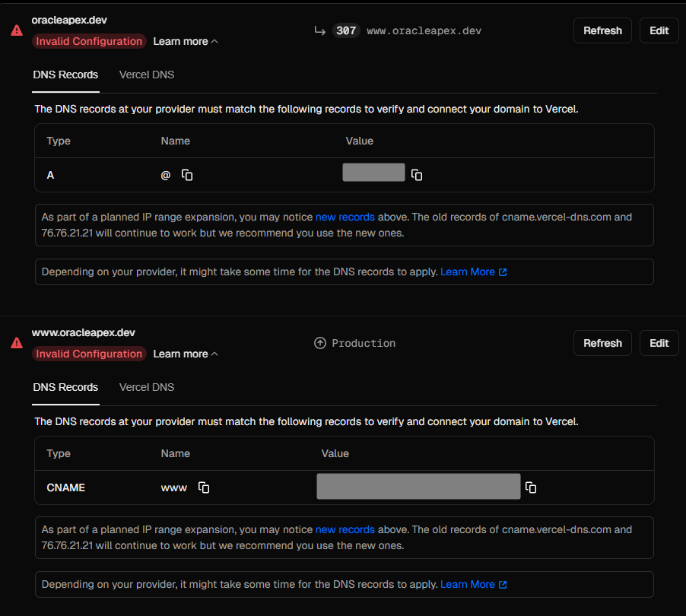Click the www.oracleapex.dev domain heading
This screenshot has height=616, width=686.
point(83,332)
